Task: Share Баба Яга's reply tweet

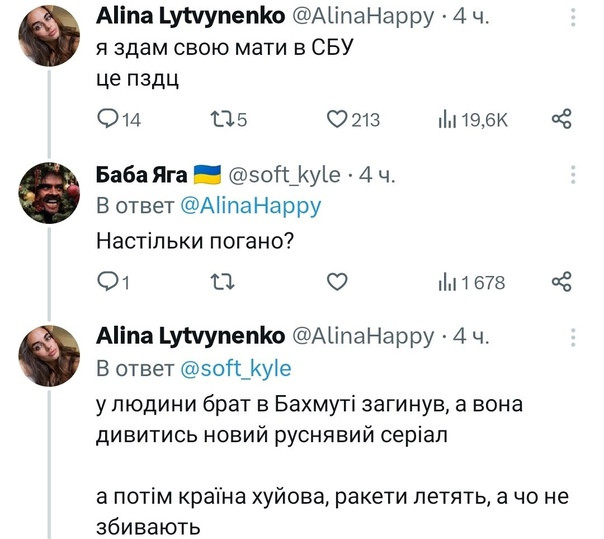Action: 561,282
